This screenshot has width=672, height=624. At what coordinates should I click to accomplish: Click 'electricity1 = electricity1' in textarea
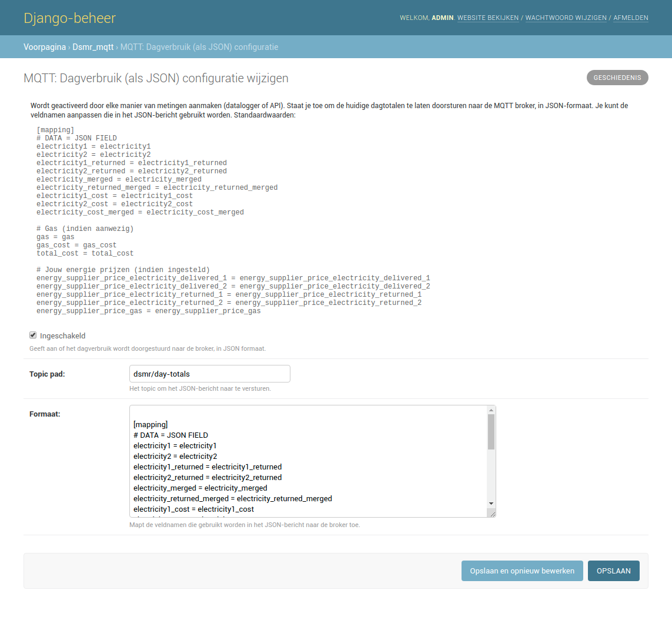click(x=175, y=446)
